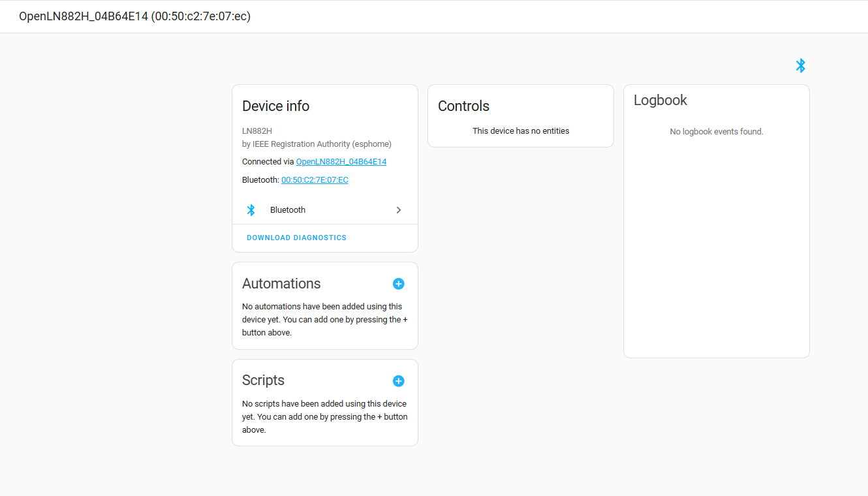The width and height of the screenshot is (868, 496).
Task: Add a new automation with plus icon
Action: click(398, 284)
